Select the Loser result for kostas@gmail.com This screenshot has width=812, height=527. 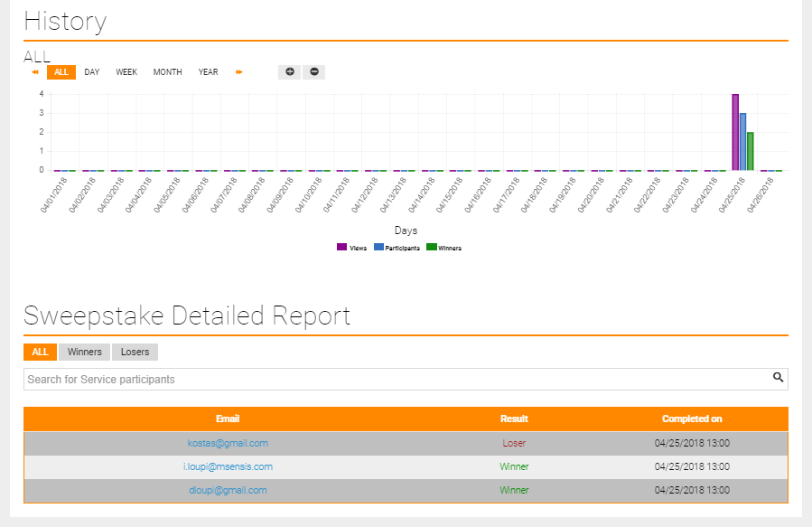pyautogui.click(x=514, y=443)
